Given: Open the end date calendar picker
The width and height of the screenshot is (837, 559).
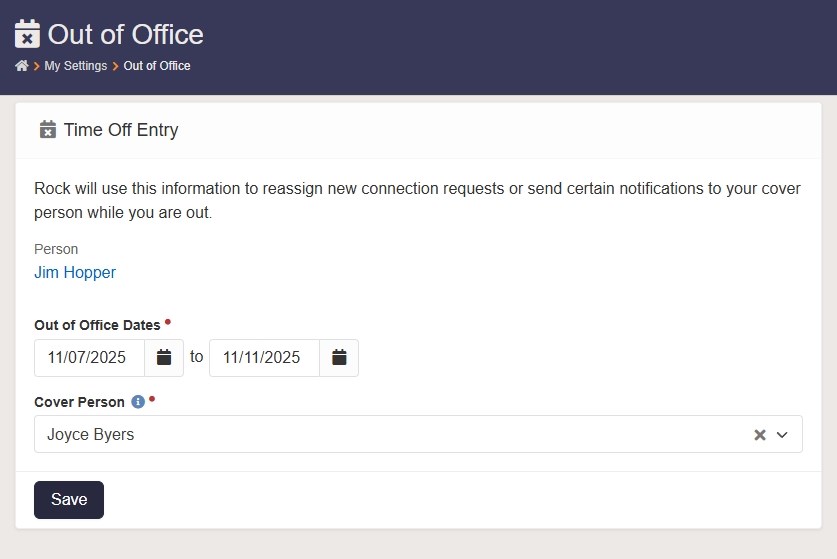Looking at the screenshot, I should tap(339, 357).
